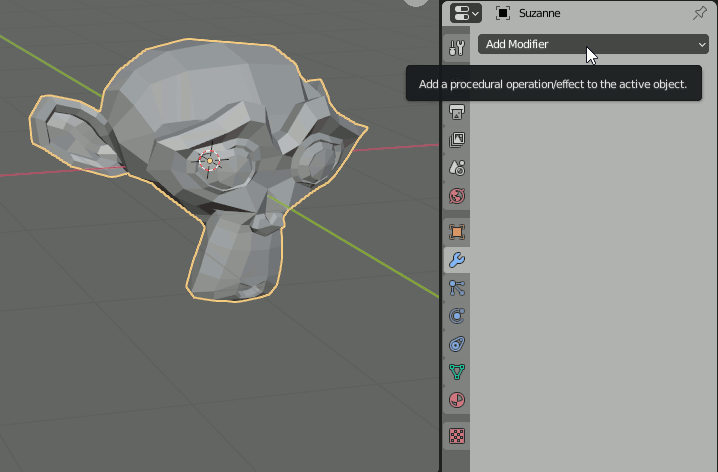The width and height of the screenshot is (718, 472).
Task: Switch to the Texture properties tab
Action: coord(456,436)
